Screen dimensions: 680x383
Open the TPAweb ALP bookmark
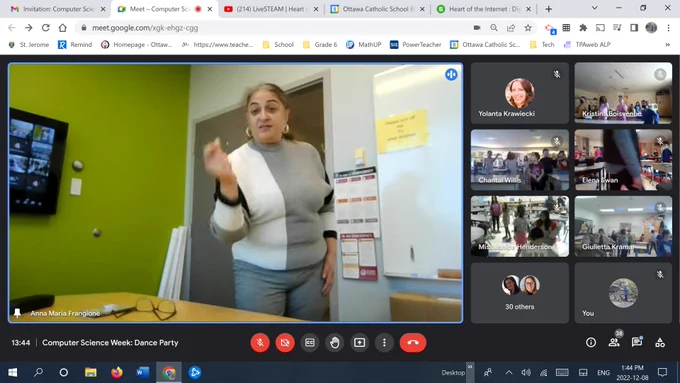[x=587, y=45]
